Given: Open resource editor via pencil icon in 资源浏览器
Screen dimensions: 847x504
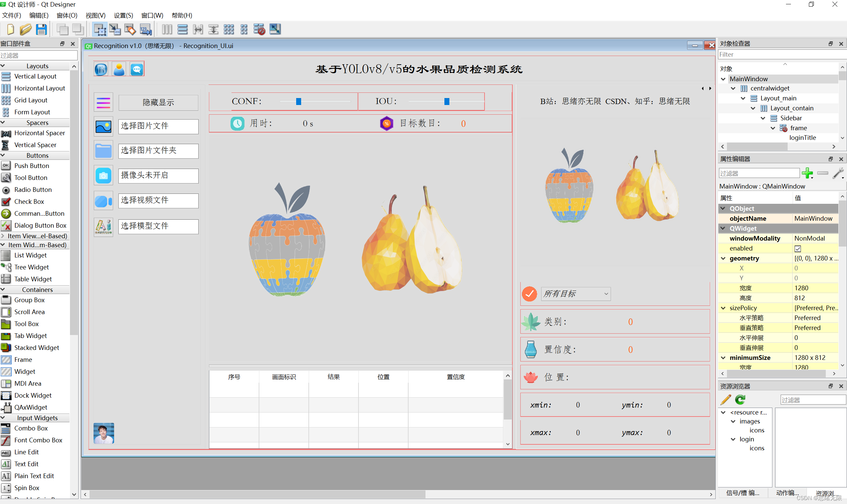Looking at the screenshot, I should click(726, 400).
